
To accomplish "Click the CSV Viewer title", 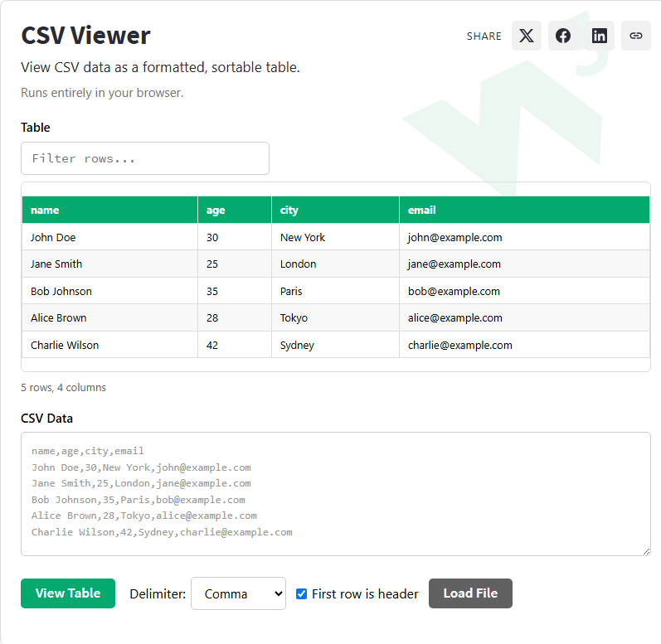I will [x=85, y=36].
